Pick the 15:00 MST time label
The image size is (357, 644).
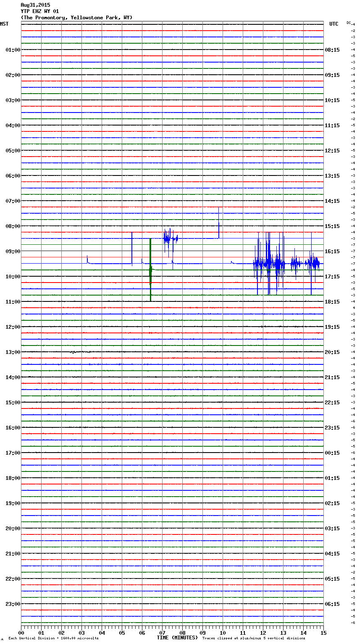point(13,403)
